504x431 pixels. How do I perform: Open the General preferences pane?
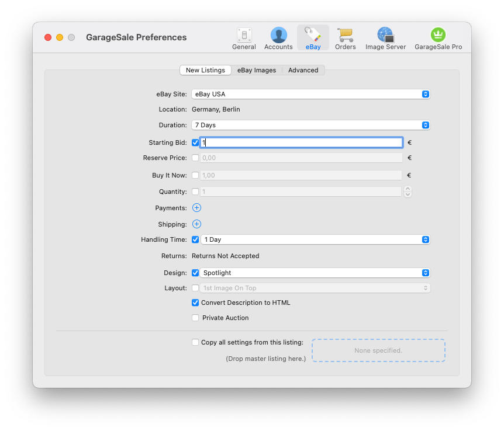pos(244,39)
